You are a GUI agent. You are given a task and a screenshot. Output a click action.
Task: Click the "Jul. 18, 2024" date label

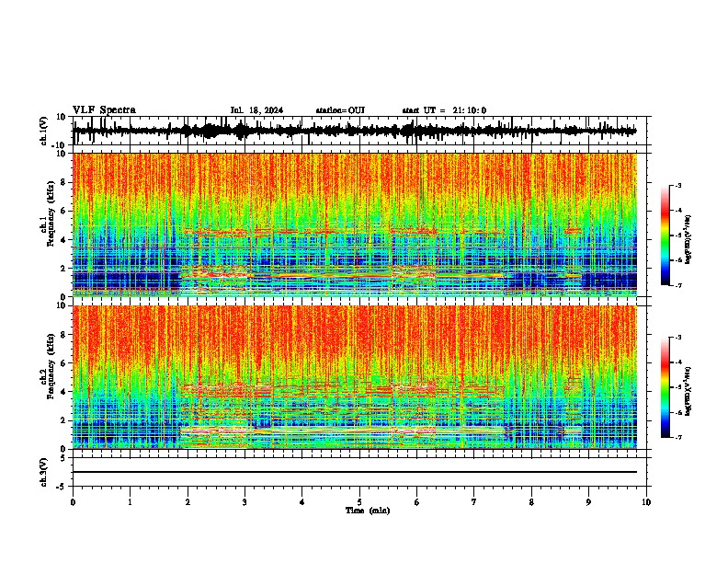[256, 110]
